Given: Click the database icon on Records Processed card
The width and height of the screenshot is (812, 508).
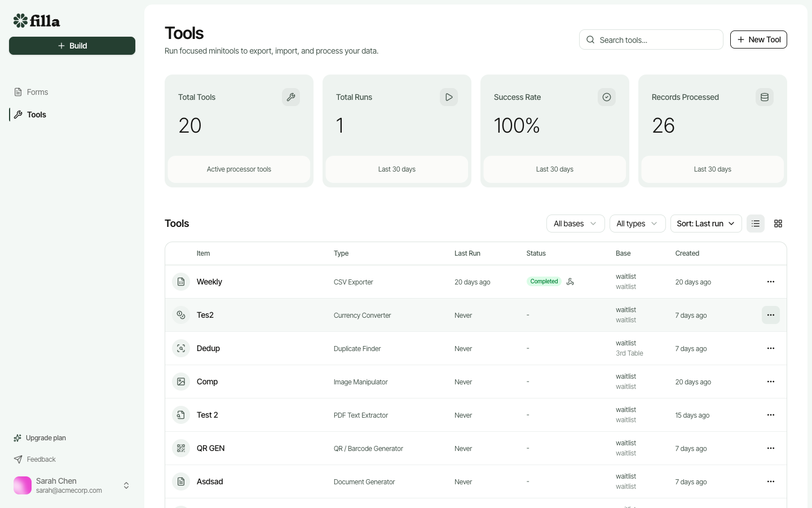Looking at the screenshot, I should tap(765, 97).
